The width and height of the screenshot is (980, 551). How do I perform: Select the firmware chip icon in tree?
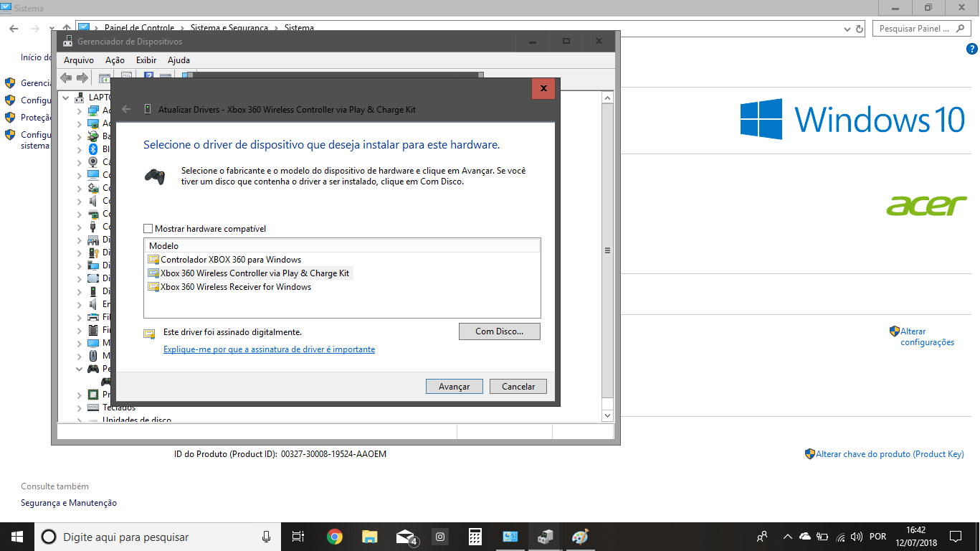click(92, 330)
